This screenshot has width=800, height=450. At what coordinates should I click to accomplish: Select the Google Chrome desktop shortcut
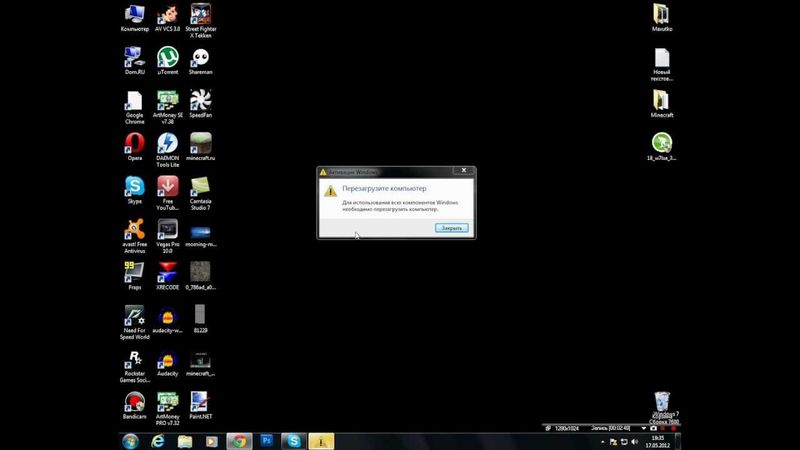click(135, 107)
